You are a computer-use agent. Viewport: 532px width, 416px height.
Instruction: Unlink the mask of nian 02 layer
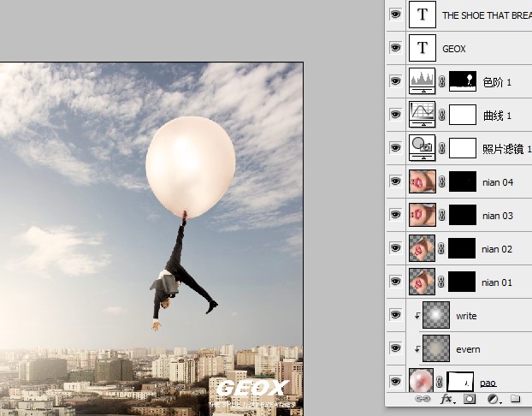point(441,248)
